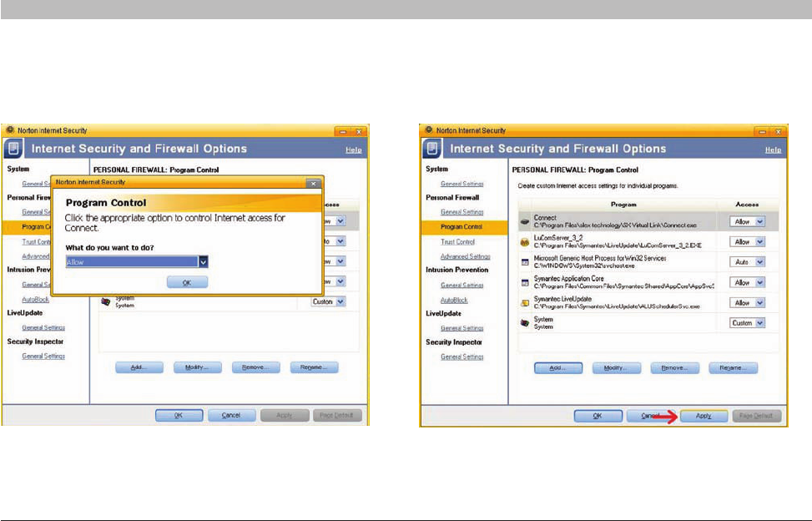This screenshot has width=812, height=521.
Task: Select the Symantec LiveUpdate row path text
Action: tap(617, 306)
